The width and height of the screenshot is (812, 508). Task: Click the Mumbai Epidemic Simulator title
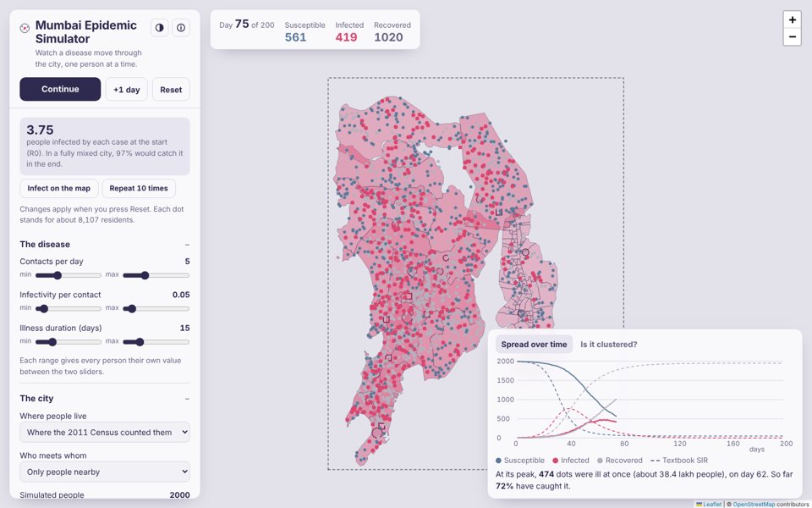86,32
